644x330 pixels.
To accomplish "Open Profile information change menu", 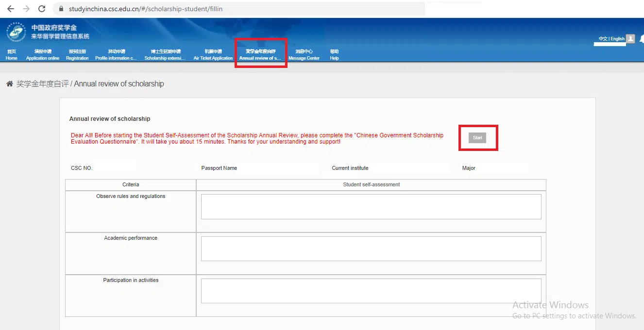I will tap(116, 55).
